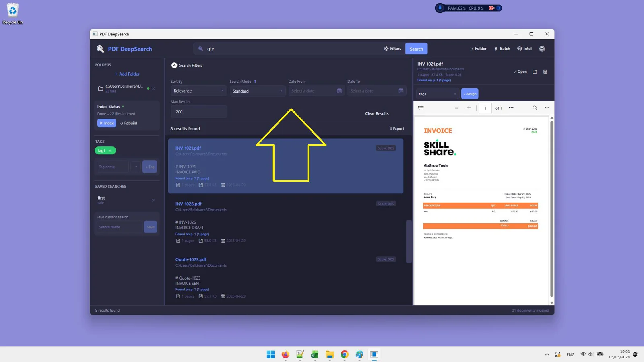This screenshot has width=644, height=362.
Task: Open the Intel tool in the header
Action: [x=524, y=49]
